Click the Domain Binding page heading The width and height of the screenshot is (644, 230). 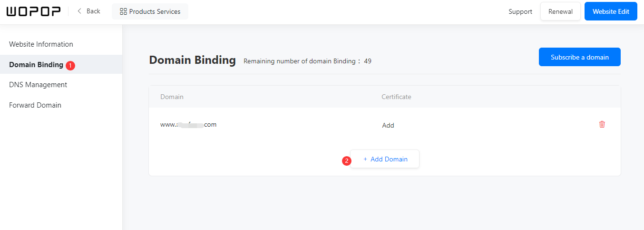(x=192, y=60)
